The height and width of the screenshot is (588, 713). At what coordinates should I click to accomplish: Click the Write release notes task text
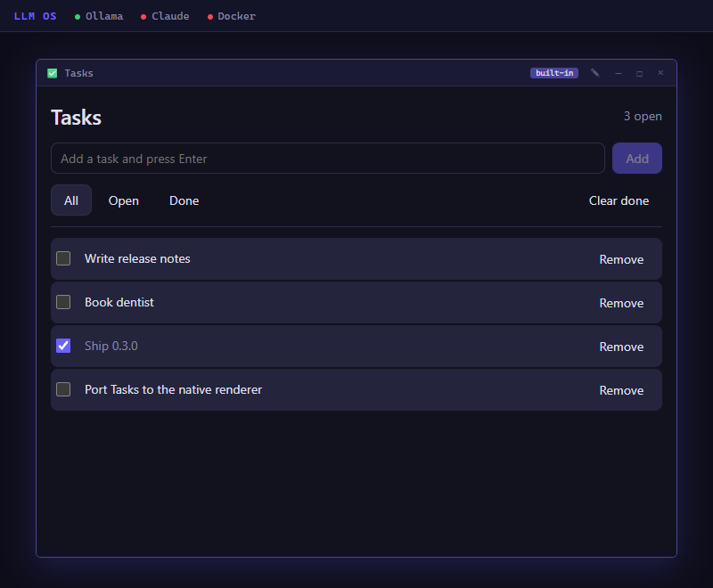(137, 258)
